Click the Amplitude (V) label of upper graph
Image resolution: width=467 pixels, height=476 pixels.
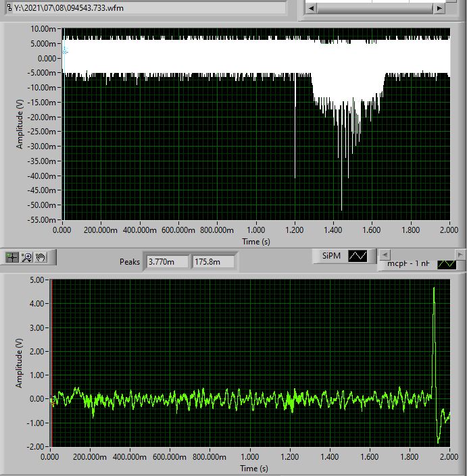point(20,124)
